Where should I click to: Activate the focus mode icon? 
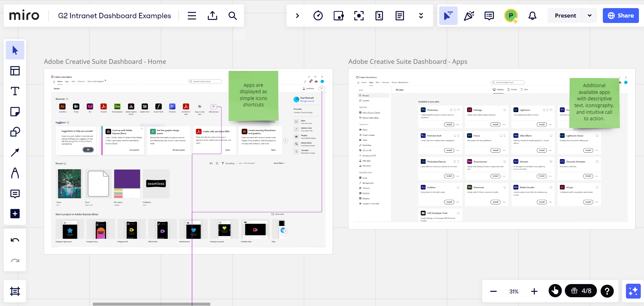[359, 16]
